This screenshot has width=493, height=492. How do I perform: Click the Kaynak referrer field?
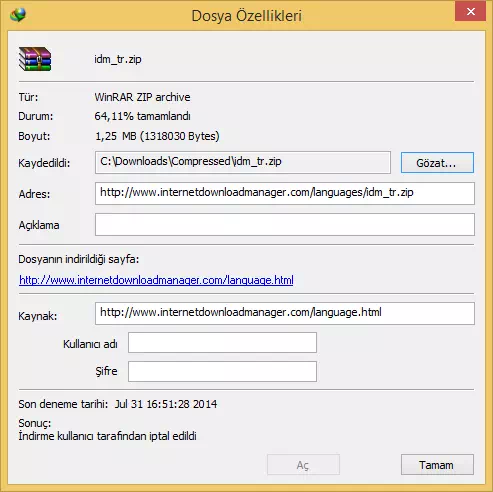(x=285, y=313)
